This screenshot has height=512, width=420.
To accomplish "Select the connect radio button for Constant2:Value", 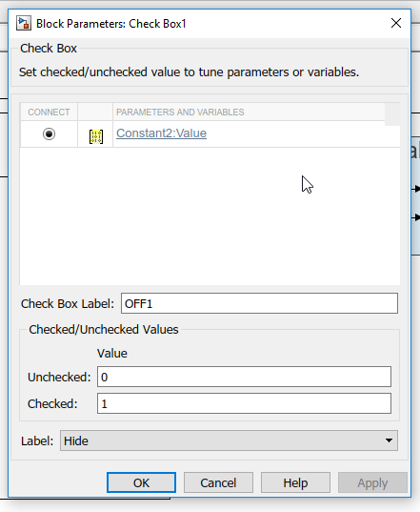I will point(49,133).
